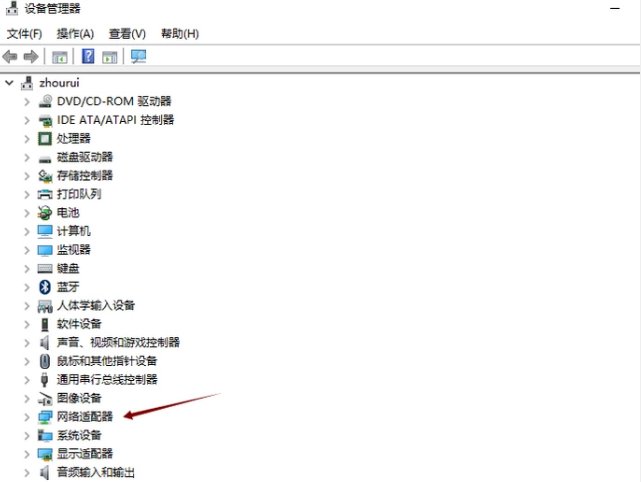This screenshot has height=482, width=643.
Task: Click the zhourui computer root icon
Action: pyautogui.click(x=27, y=83)
